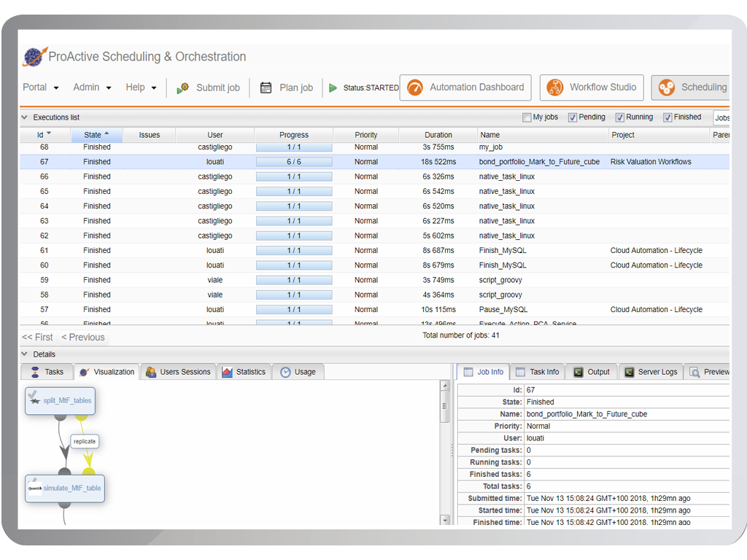This screenshot has width=747, height=560.
Task: Go to the Previous page link
Action: pos(83,337)
